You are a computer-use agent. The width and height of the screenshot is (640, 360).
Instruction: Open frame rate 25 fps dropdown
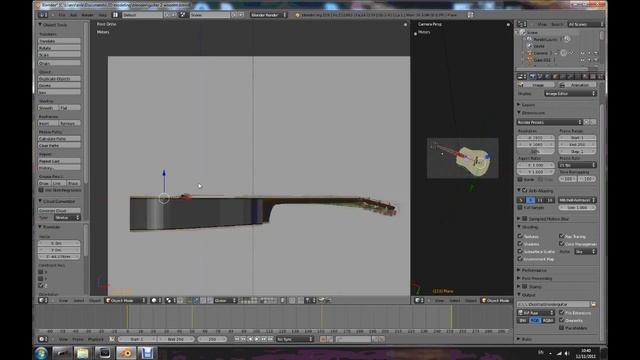577,165
